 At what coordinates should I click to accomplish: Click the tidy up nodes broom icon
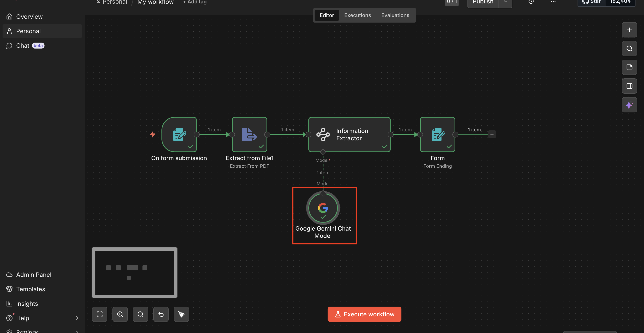tap(181, 314)
